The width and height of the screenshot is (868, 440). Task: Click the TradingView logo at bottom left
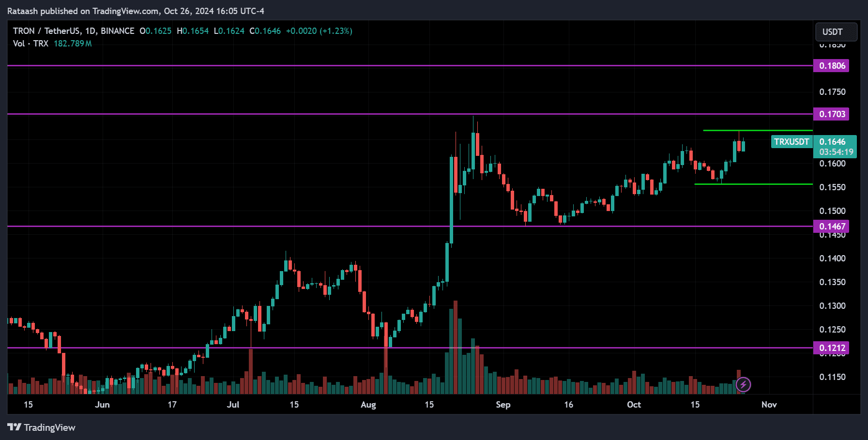click(42, 427)
